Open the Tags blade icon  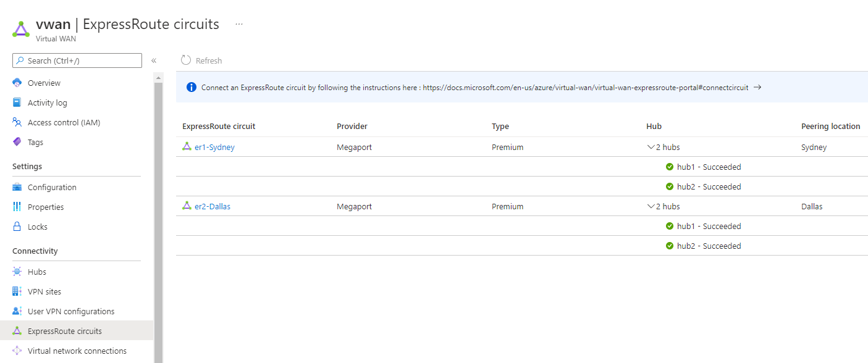17,141
